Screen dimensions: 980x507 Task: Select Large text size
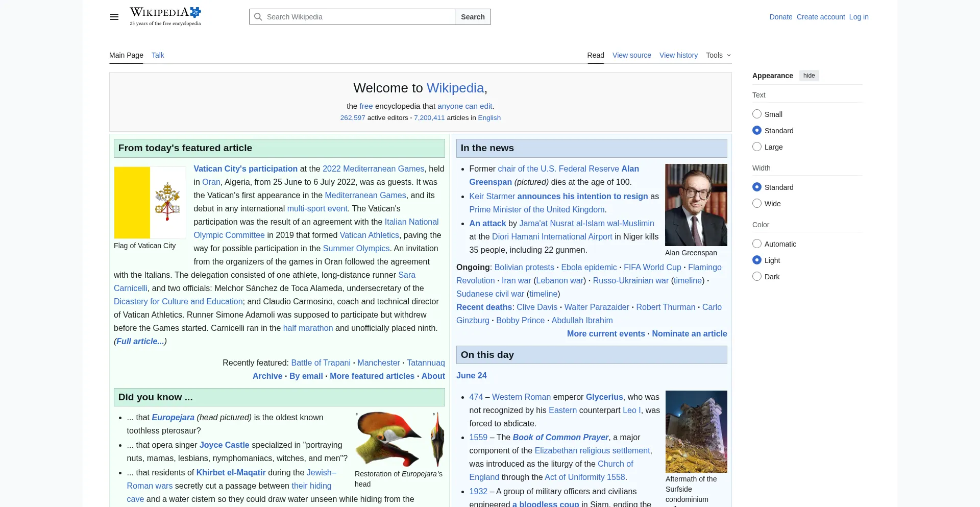(x=757, y=147)
